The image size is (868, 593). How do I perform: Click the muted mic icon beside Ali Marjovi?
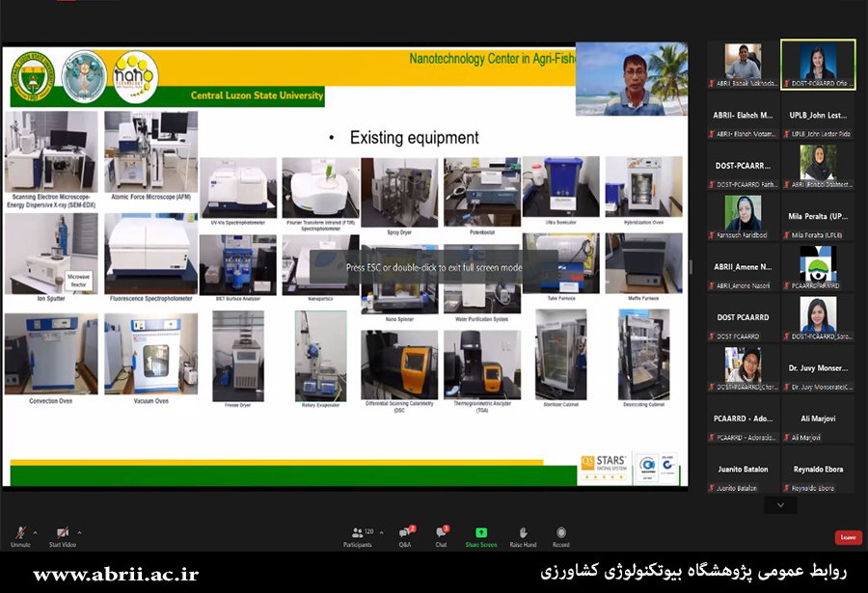[x=787, y=438]
